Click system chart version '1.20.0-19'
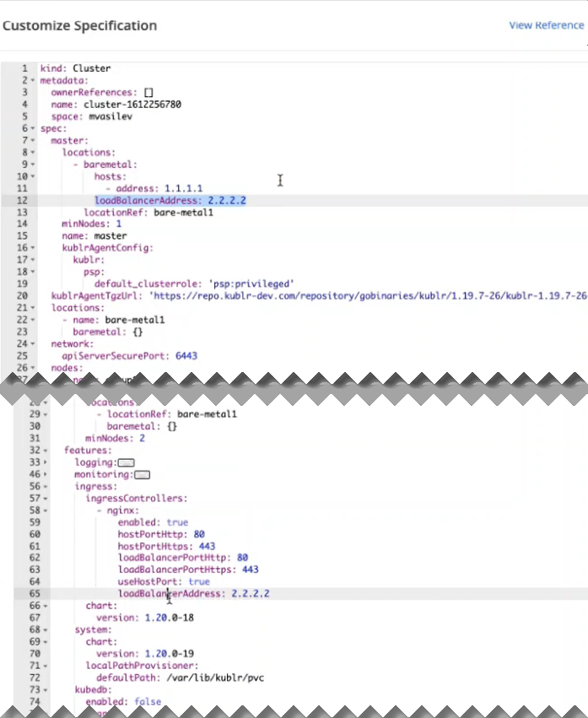588x718 pixels. pyautogui.click(x=170, y=653)
